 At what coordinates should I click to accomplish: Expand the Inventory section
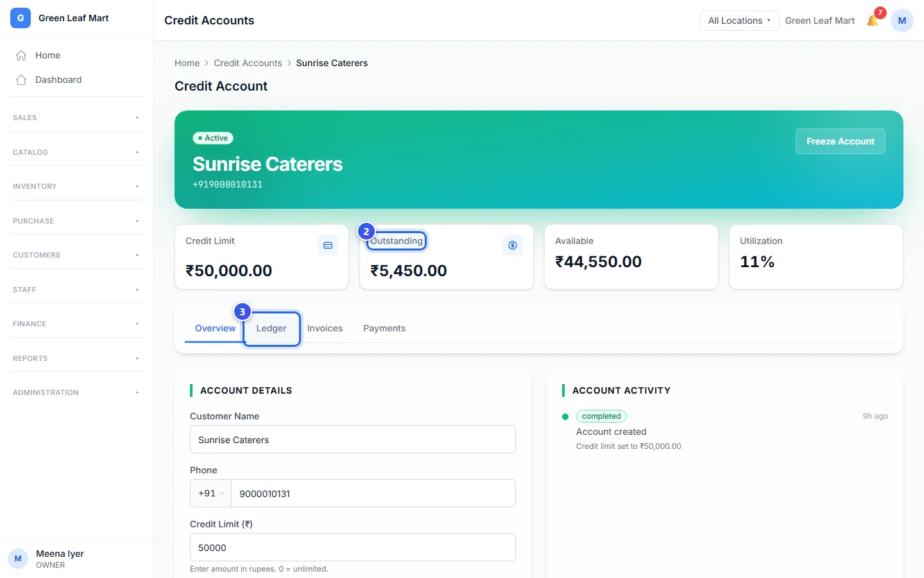[x=76, y=186]
